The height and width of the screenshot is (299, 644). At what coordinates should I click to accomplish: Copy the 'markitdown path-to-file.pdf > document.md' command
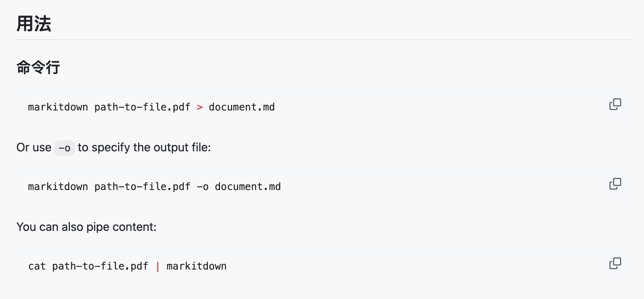point(615,104)
